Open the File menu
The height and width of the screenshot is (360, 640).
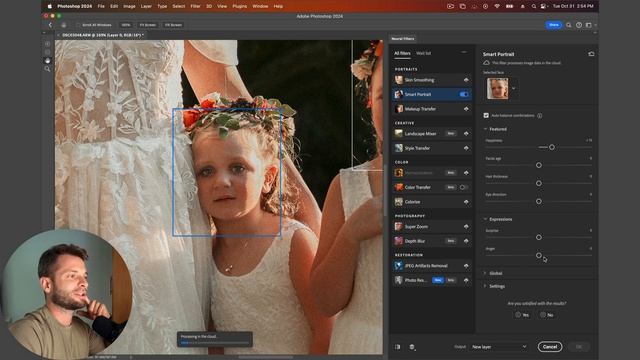pyautogui.click(x=101, y=6)
